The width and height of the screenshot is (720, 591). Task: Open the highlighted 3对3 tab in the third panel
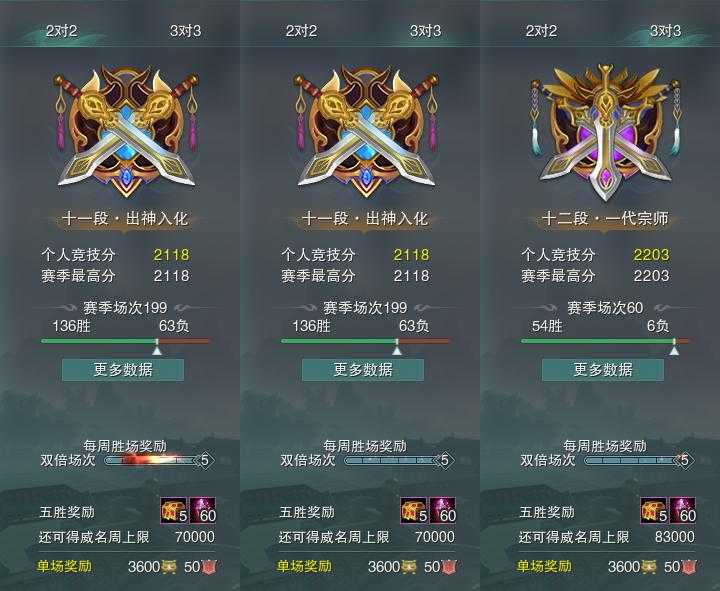[665, 31]
